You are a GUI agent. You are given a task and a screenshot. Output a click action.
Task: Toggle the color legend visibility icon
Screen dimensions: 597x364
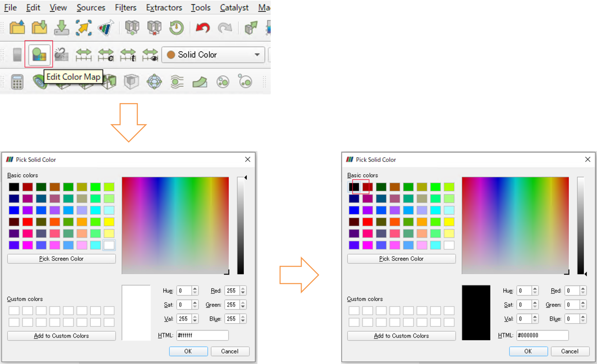tap(17, 55)
